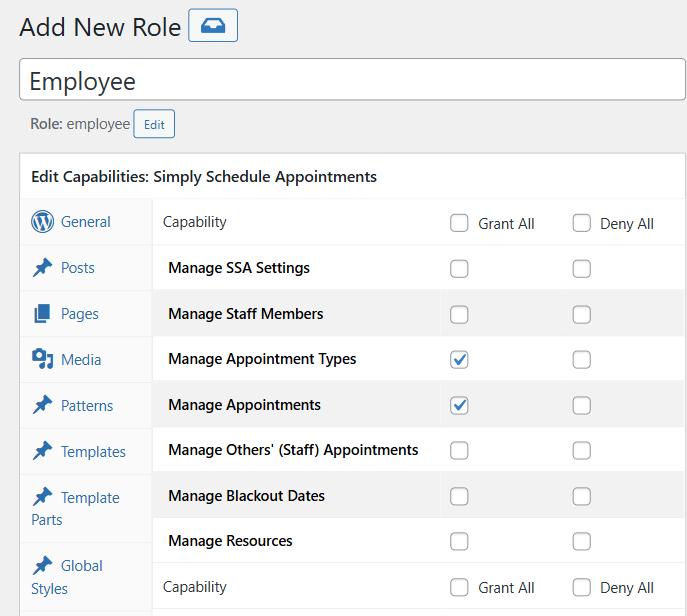
Task: Click the Manage Appointments label
Action: 244,405
